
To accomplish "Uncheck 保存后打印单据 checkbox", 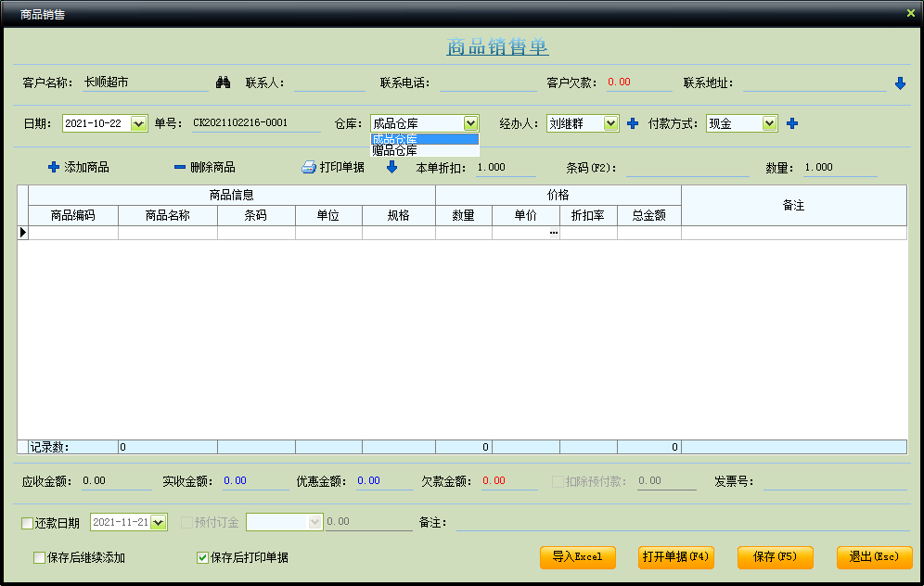I will tap(203, 558).
